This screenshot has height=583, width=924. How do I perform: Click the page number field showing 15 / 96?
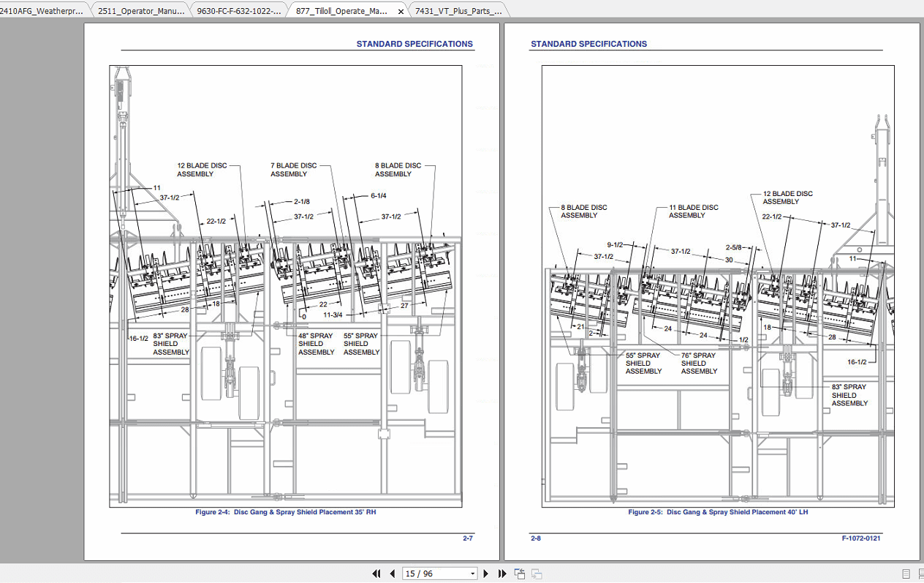[436, 573]
